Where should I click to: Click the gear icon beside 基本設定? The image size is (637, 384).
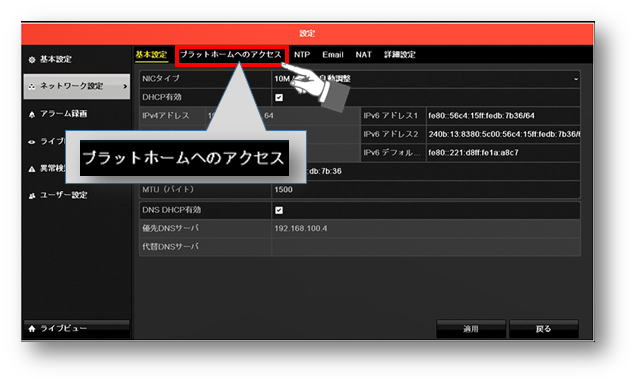click(32, 60)
